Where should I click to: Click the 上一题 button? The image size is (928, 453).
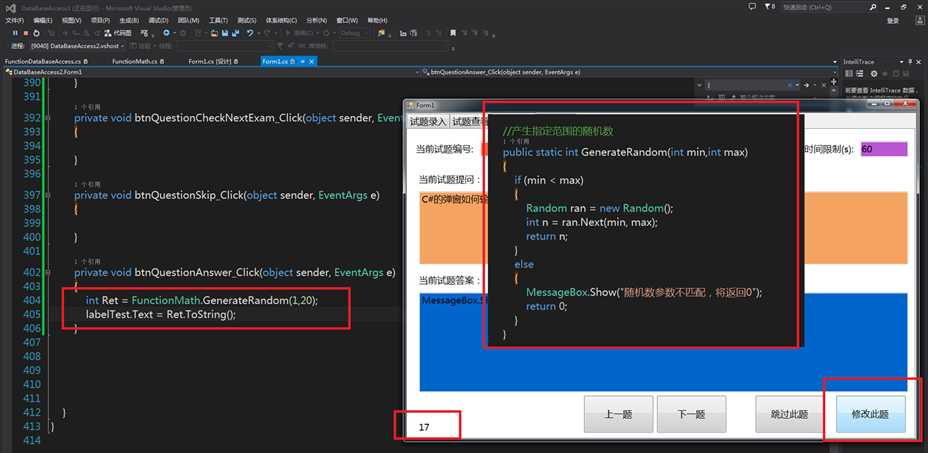click(x=618, y=415)
